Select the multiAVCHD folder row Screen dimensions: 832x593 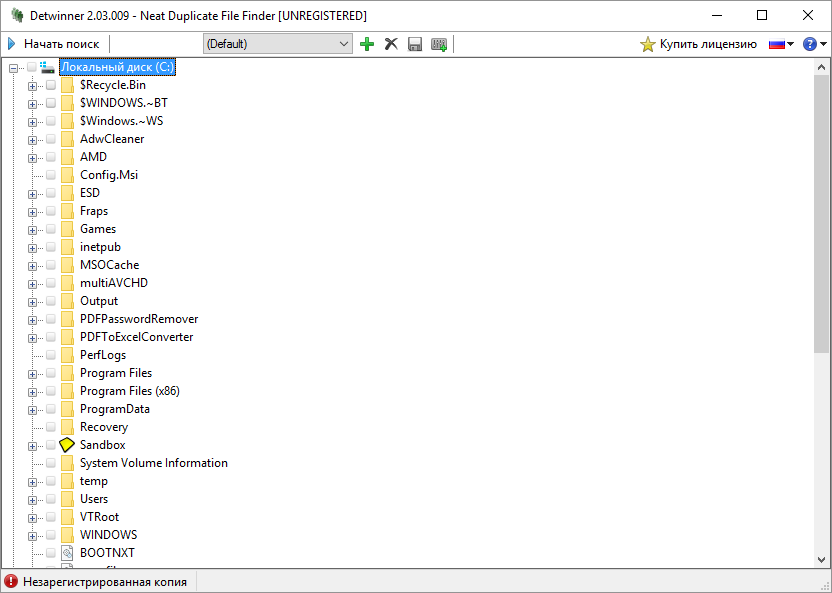point(114,283)
